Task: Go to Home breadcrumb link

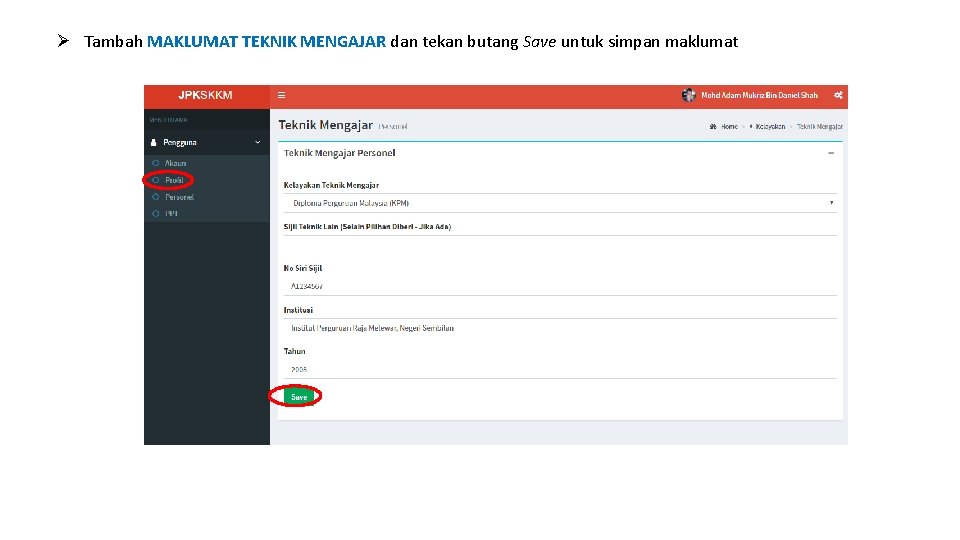Action: pyautogui.click(x=729, y=127)
